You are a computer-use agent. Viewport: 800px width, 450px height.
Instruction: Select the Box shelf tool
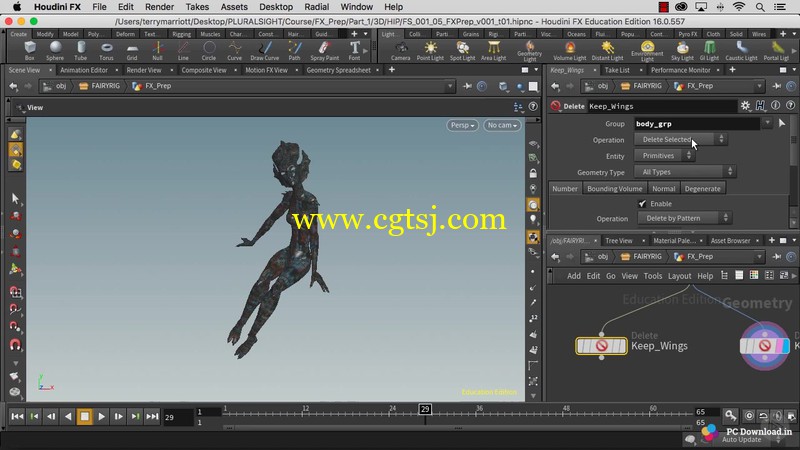(30, 51)
